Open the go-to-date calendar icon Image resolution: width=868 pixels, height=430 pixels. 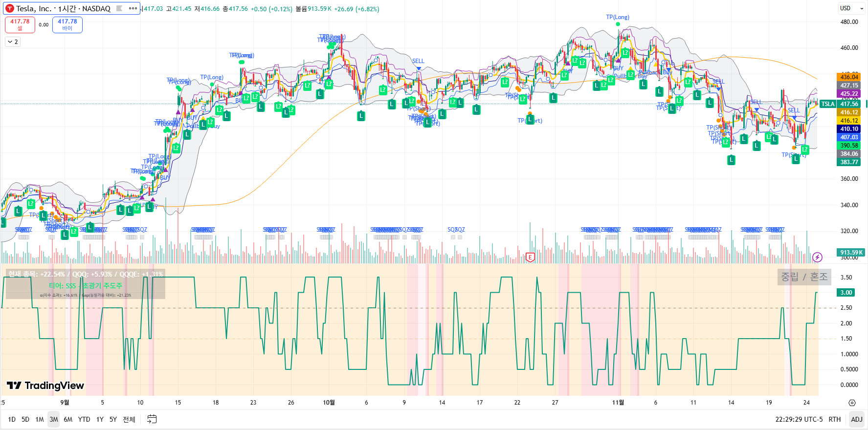(x=152, y=419)
